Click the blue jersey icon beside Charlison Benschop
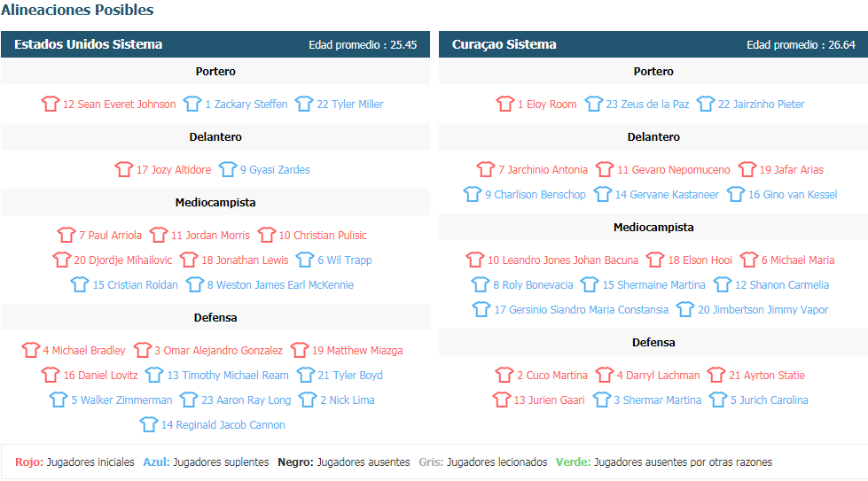 [473, 194]
